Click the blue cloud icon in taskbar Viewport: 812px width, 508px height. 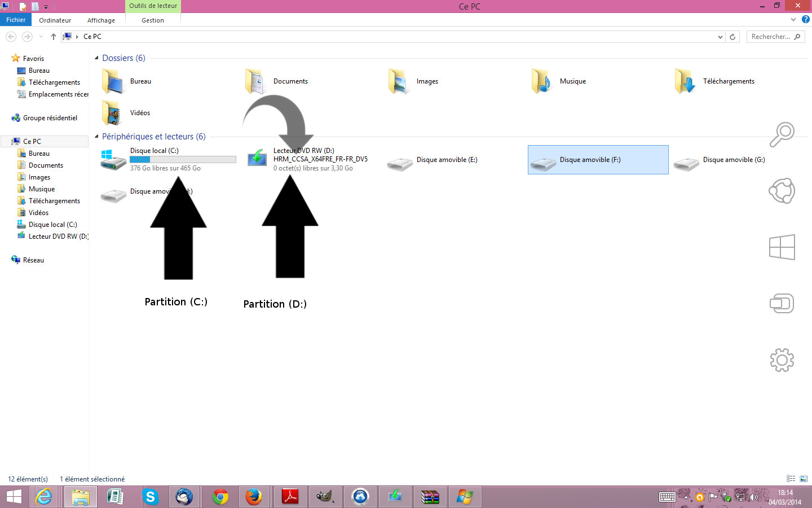point(360,497)
